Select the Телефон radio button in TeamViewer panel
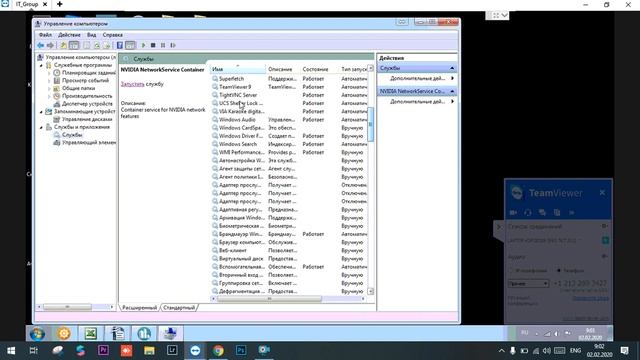The image size is (640, 360). click(x=559, y=271)
